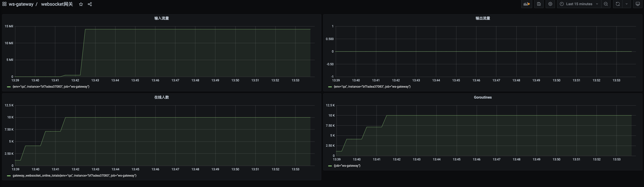Click the -0.50 axis label in 输出流量
This screenshot has width=644, height=187.
[330, 64]
